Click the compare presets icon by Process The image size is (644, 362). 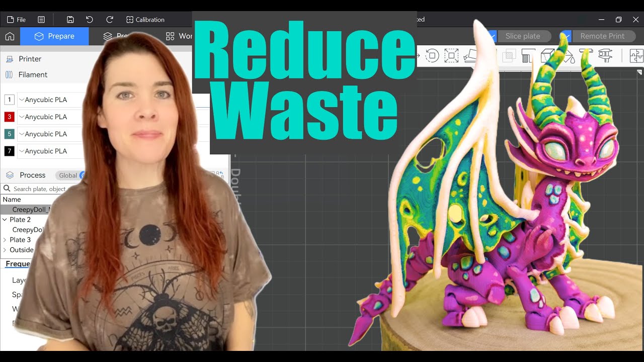point(220,175)
